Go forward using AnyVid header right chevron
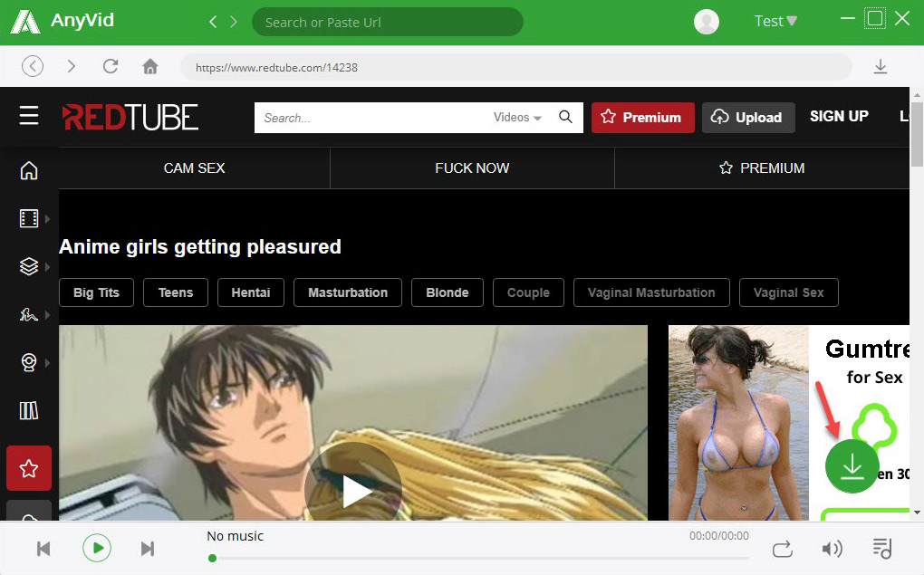The height and width of the screenshot is (575, 924). pos(234,22)
